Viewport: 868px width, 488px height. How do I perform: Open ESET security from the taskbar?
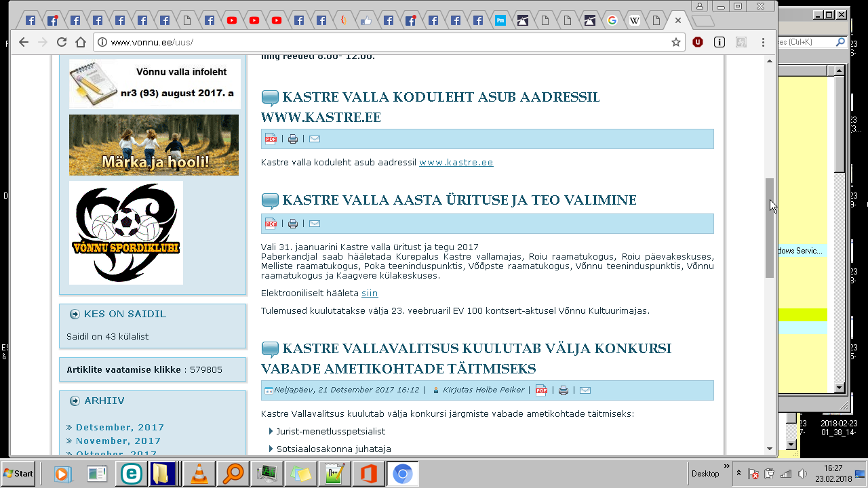(131, 474)
